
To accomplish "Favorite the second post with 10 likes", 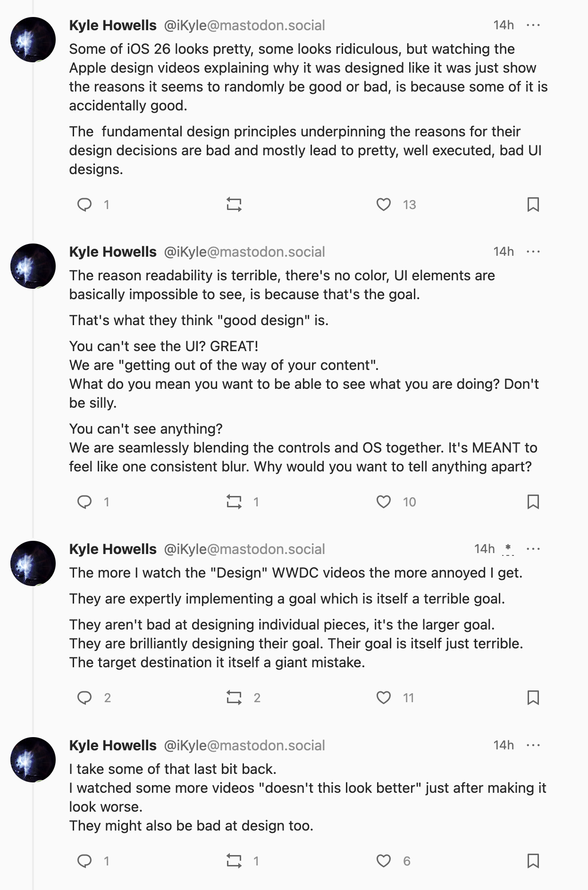I will point(385,502).
